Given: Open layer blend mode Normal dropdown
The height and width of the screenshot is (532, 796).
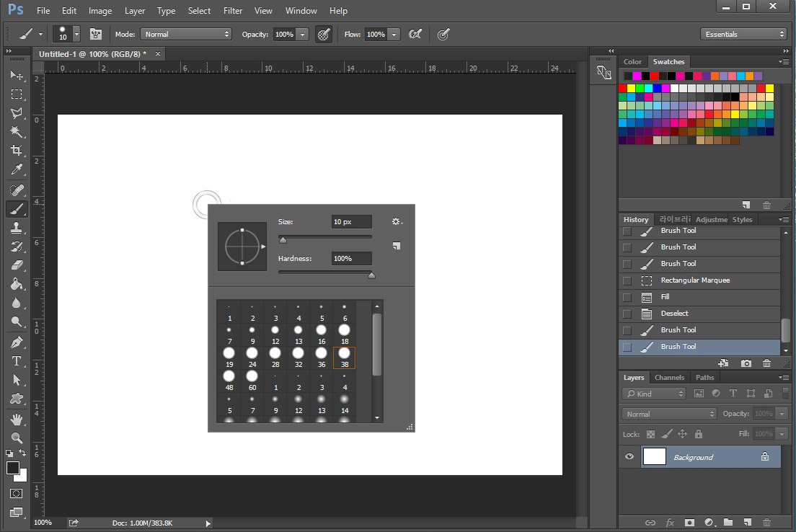Looking at the screenshot, I should (668, 414).
